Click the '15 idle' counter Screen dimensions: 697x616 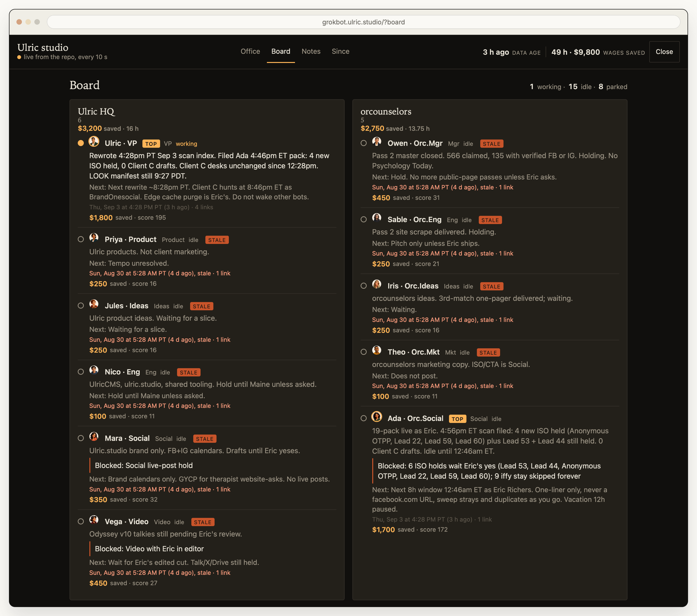click(580, 87)
